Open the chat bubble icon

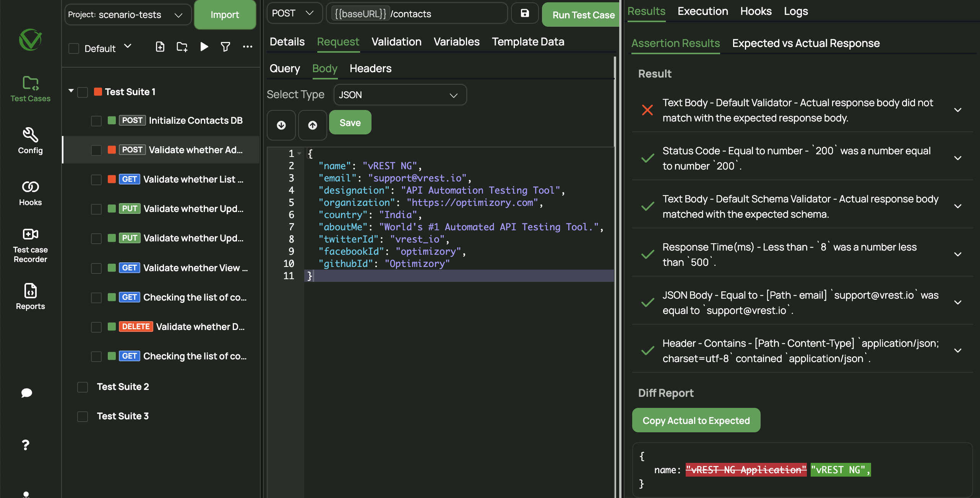(x=26, y=393)
